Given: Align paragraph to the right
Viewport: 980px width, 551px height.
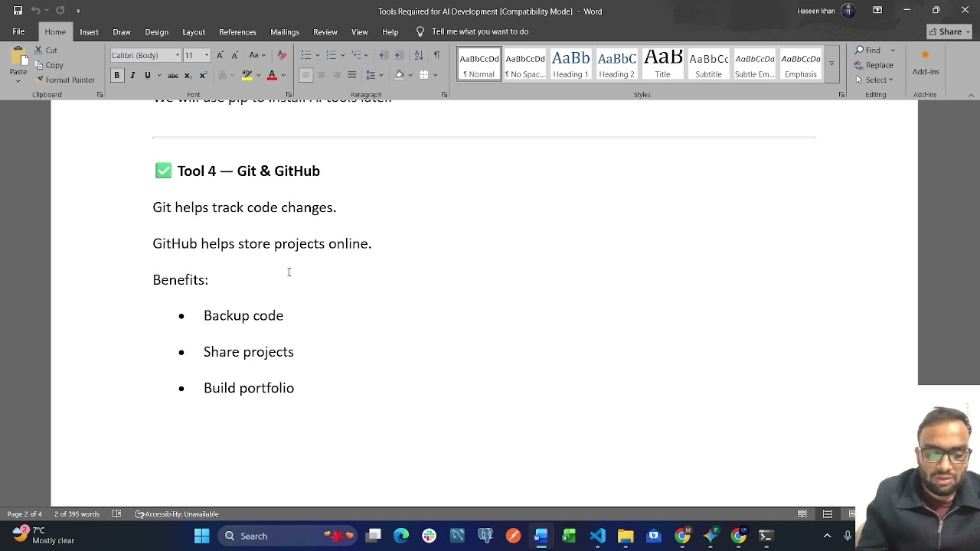Looking at the screenshot, I should (x=336, y=75).
